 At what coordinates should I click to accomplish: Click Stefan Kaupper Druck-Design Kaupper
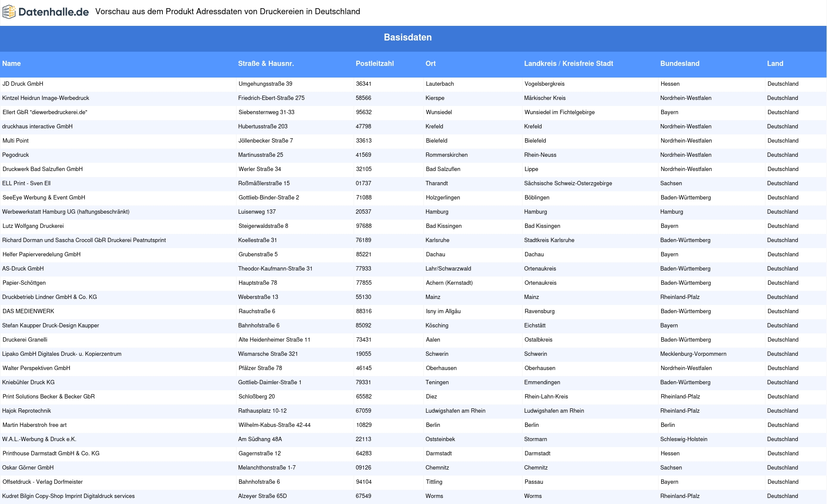pyautogui.click(x=50, y=326)
